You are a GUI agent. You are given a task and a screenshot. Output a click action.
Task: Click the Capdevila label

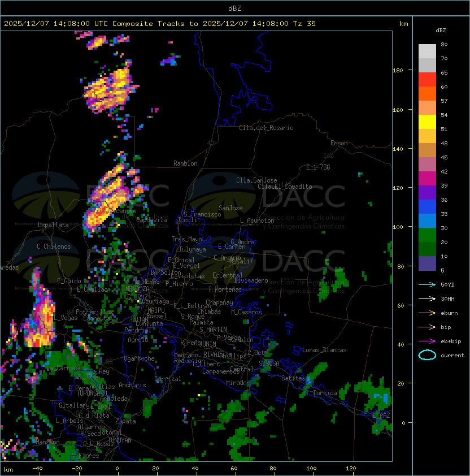[151, 220]
